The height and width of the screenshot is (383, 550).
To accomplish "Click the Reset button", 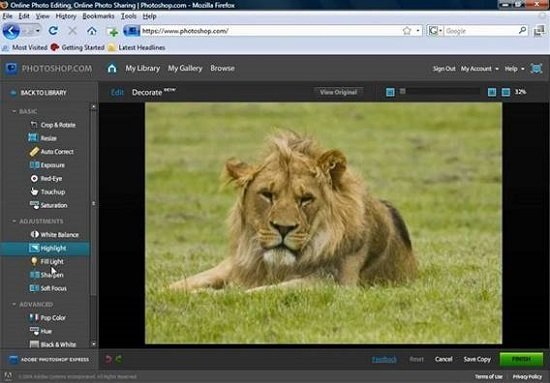I will (416, 359).
